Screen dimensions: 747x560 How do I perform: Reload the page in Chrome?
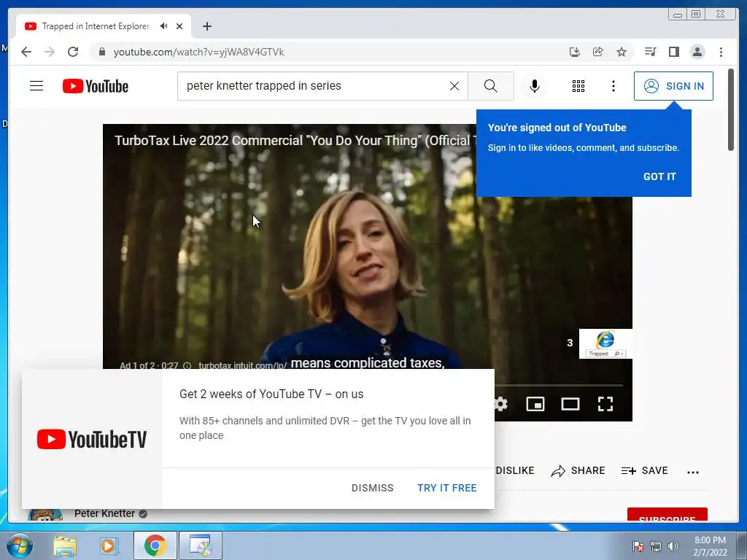[73, 52]
